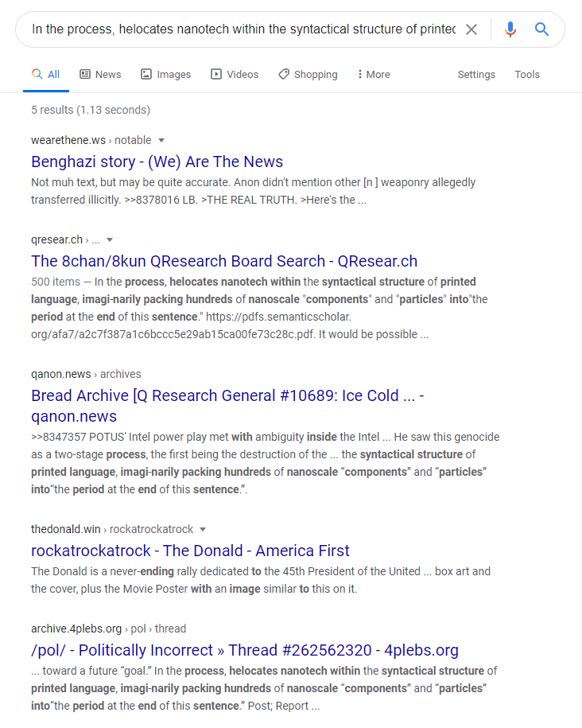
Task: Clear the search box with X icon
Action: tap(471, 29)
